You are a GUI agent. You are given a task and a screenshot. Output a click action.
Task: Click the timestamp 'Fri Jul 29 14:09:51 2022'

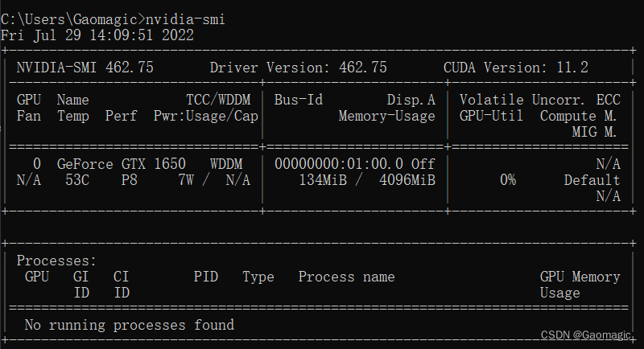(x=97, y=35)
